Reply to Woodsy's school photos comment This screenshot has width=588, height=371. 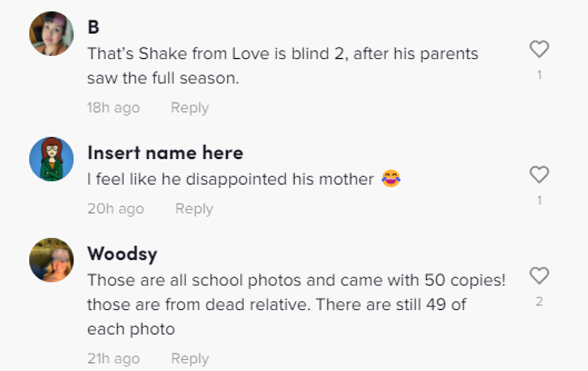click(190, 358)
